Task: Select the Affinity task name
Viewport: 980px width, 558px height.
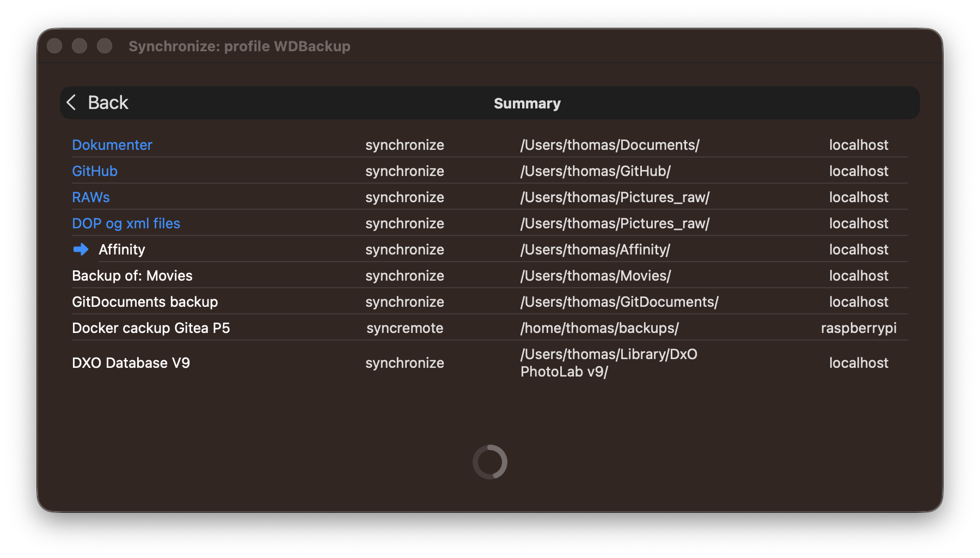Action: (122, 250)
